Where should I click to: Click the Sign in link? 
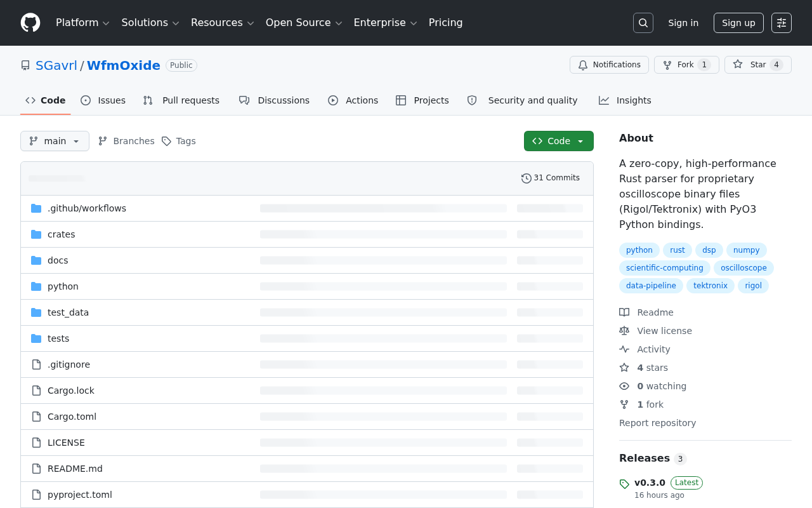pyautogui.click(x=683, y=23)
